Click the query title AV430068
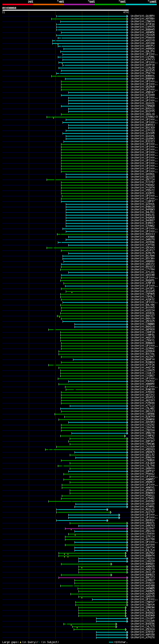Viewport: 159px width, 644px height. click(9, 8)
